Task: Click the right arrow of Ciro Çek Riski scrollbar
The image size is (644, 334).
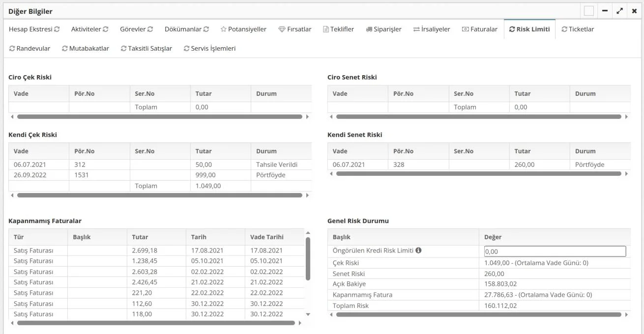Action: [308, 117]
